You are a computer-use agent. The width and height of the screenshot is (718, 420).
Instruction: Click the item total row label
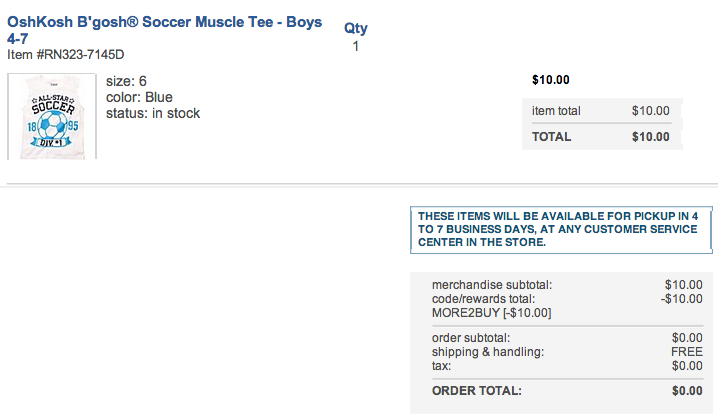pos(556,111)
